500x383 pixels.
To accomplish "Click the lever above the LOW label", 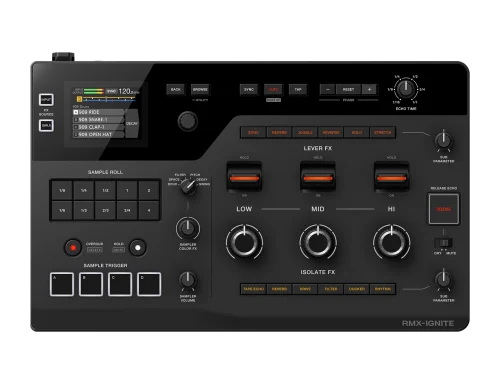I will (x=244, y=177).
